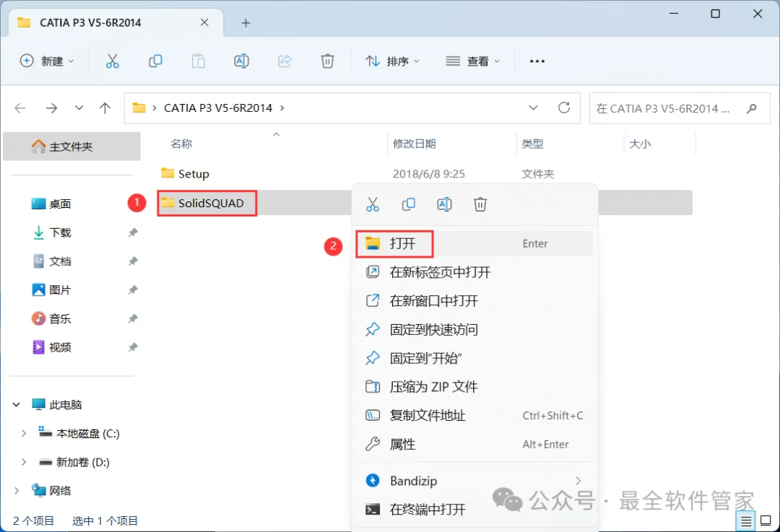Screen dimensions: 780x532
Task: Click the CATIA P3 V5-6R2014 breadcrumb
Action: [218, 108]
